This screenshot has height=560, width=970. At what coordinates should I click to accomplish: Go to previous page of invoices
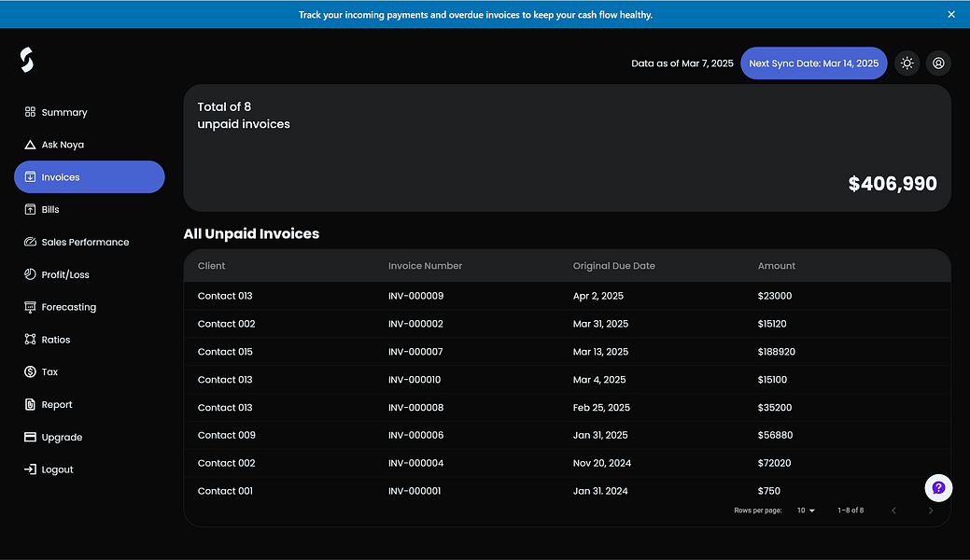(893, 511)
